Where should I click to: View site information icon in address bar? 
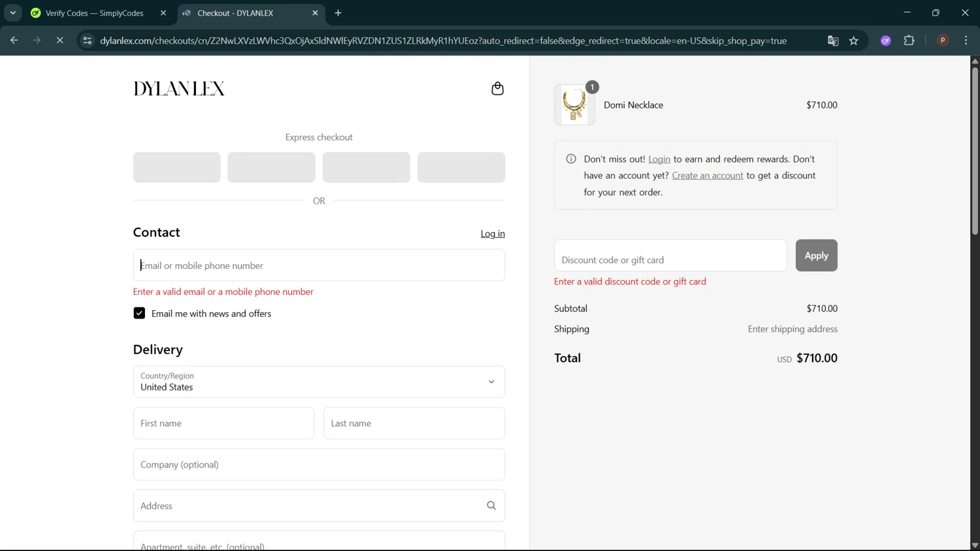[x=87, y=40]
